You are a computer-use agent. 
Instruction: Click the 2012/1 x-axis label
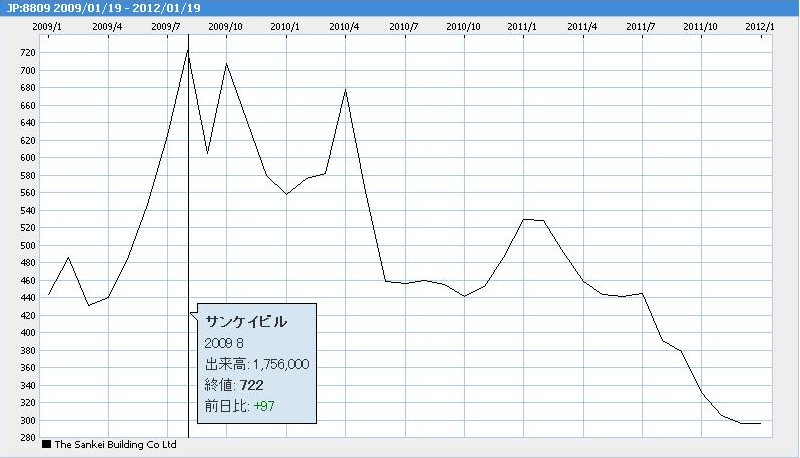(760, 27)
